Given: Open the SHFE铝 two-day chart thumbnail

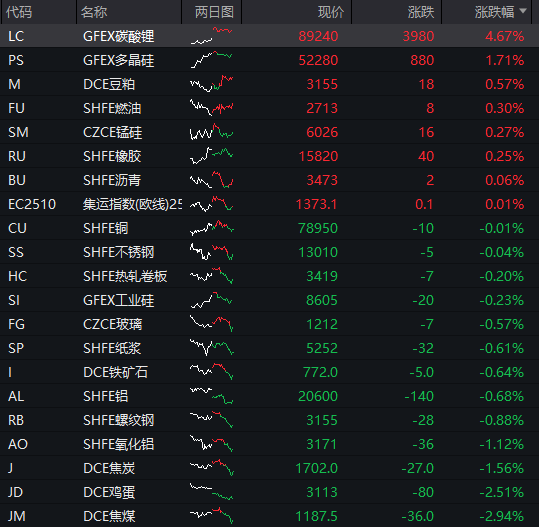Looking at the screenshot, I should tap(212, 396).
